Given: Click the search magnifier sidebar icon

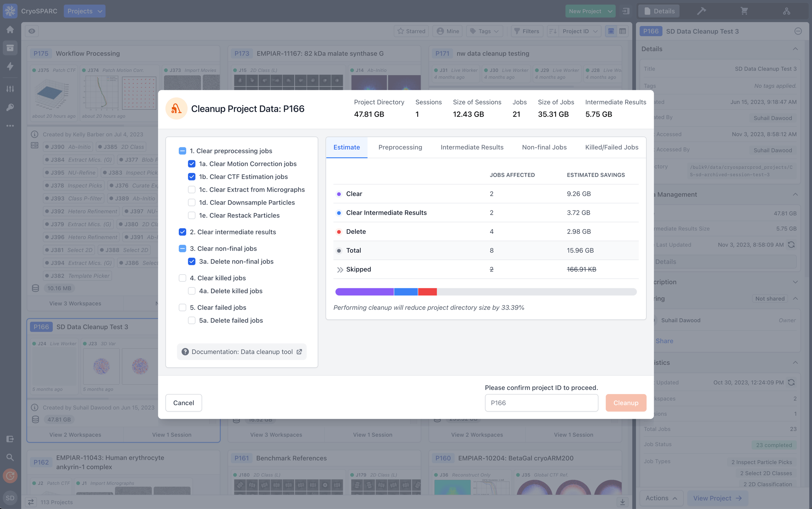Looking at the screenshot, I should [10, 458].
